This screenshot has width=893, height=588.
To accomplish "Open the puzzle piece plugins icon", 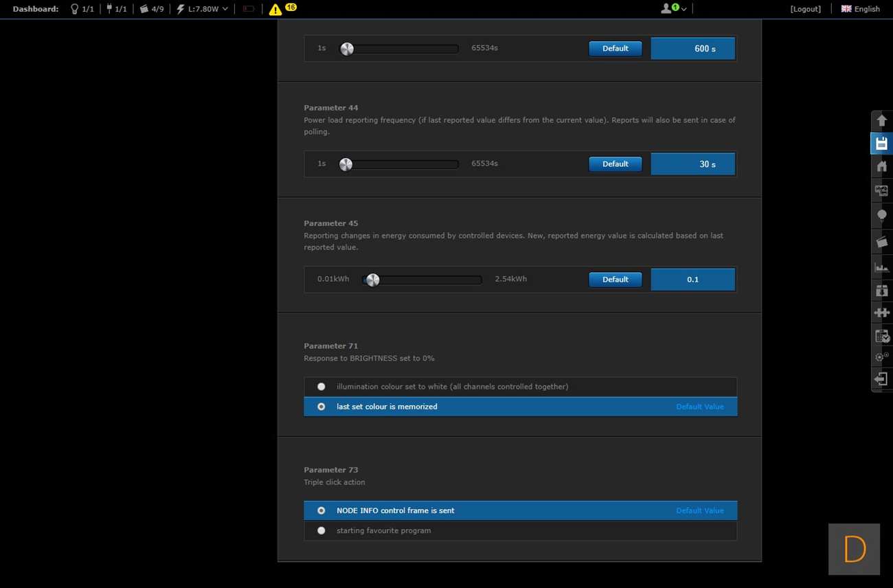I will pyautogui.click(x=881, y=313).
